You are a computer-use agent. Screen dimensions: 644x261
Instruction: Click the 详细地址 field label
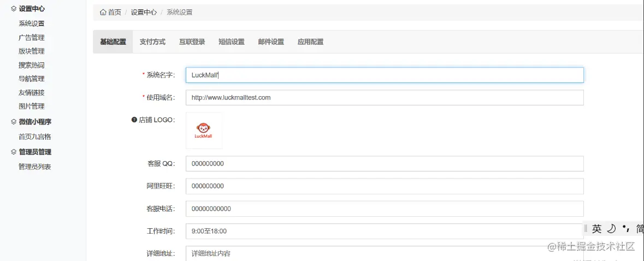click(161, 253)
